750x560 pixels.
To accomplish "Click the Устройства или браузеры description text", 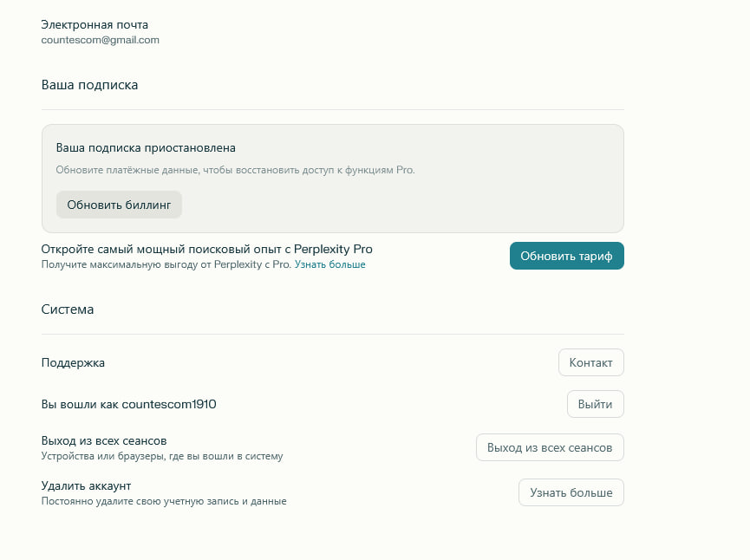I will (x=161, y=456).
